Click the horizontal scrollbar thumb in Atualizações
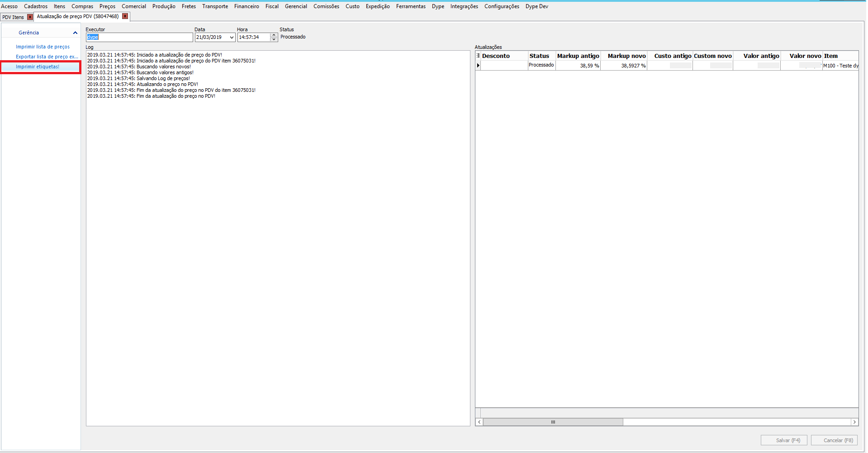 pos(553,422)
